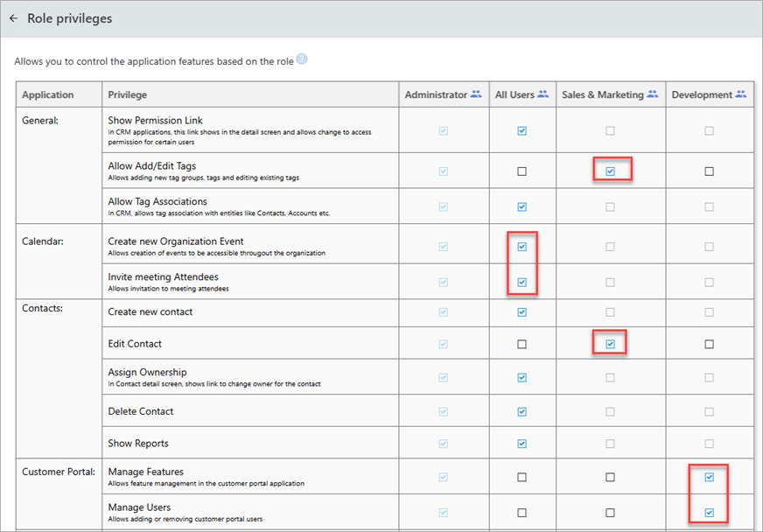Select the Invite meeting Attendees text
Image resolution: width=763 pixels, height=532 pixels.
coord(163,277)
